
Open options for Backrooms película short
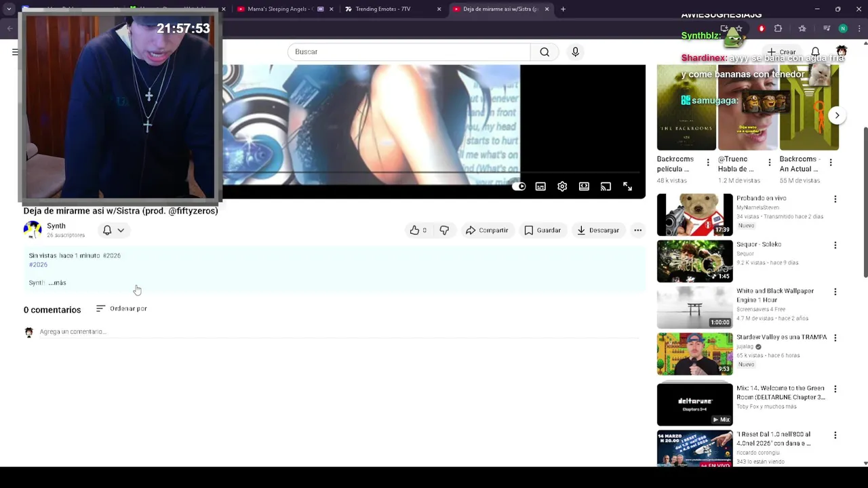tap(708, 163)
